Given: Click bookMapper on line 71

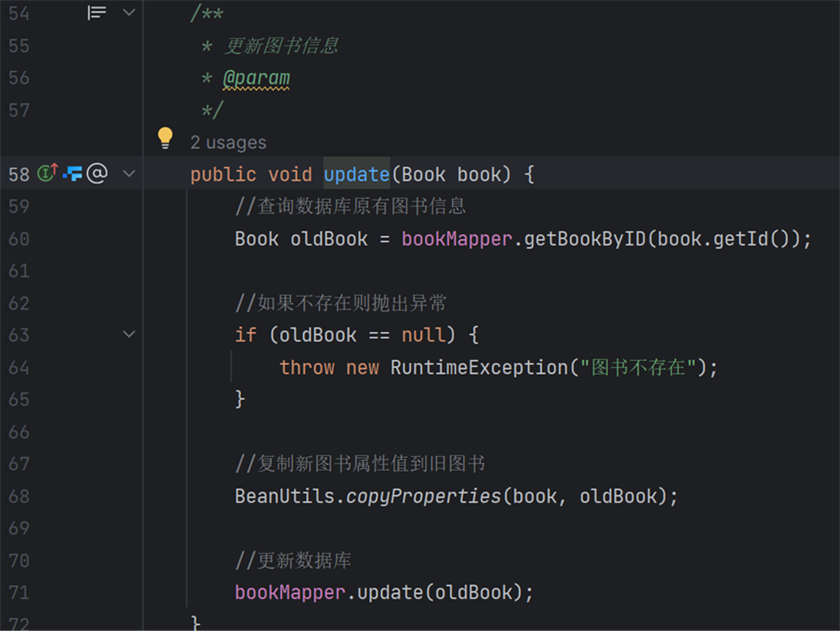Looking at the screenshot, I should coord(290,592).
